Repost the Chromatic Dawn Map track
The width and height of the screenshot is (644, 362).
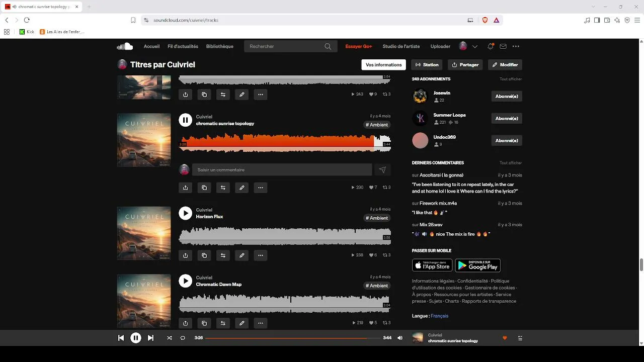coord(223,323)
